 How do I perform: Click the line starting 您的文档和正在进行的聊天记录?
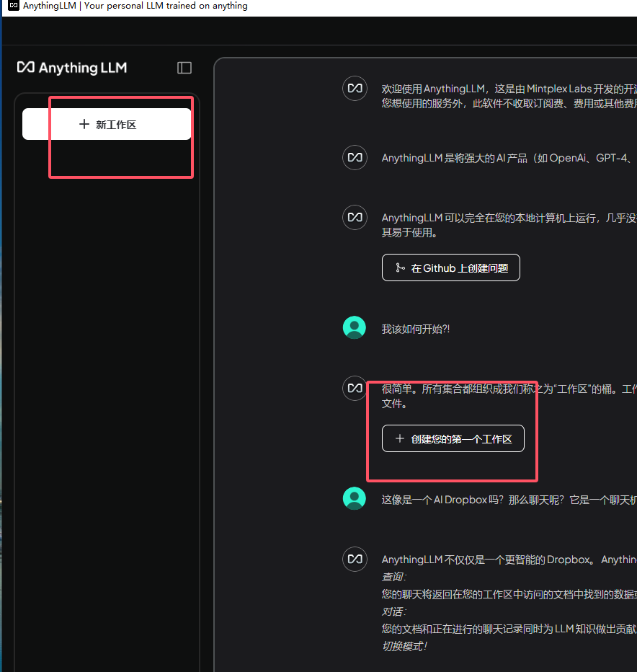click(509, 629)
